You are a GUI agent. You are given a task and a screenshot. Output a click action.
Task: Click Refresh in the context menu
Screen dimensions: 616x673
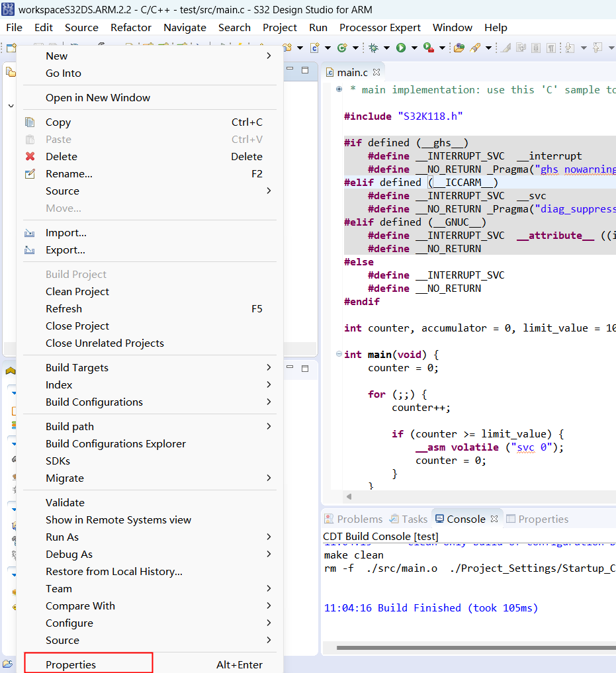(64, 309)
